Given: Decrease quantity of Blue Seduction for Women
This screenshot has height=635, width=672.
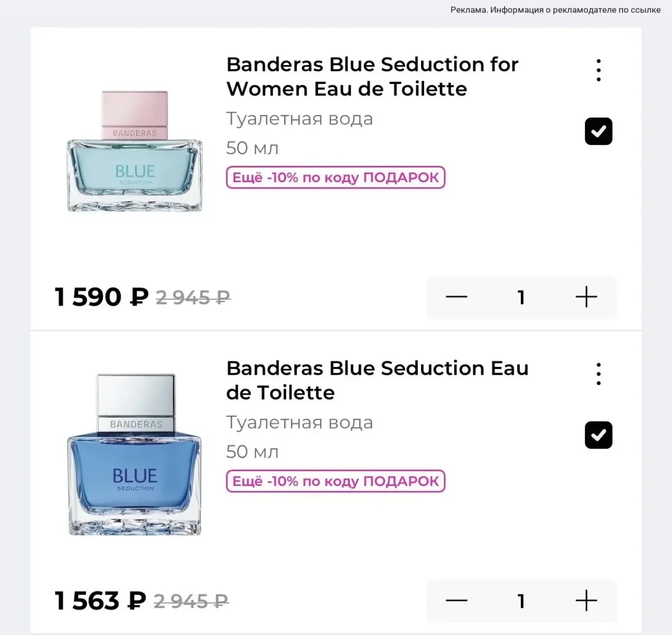Looking at the screenshot, I should coord(456,297).
